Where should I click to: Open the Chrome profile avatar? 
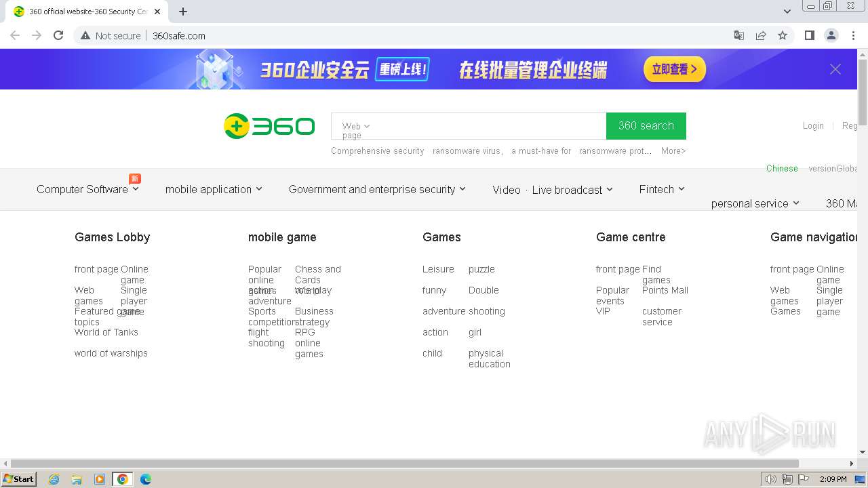coord(831,35)
